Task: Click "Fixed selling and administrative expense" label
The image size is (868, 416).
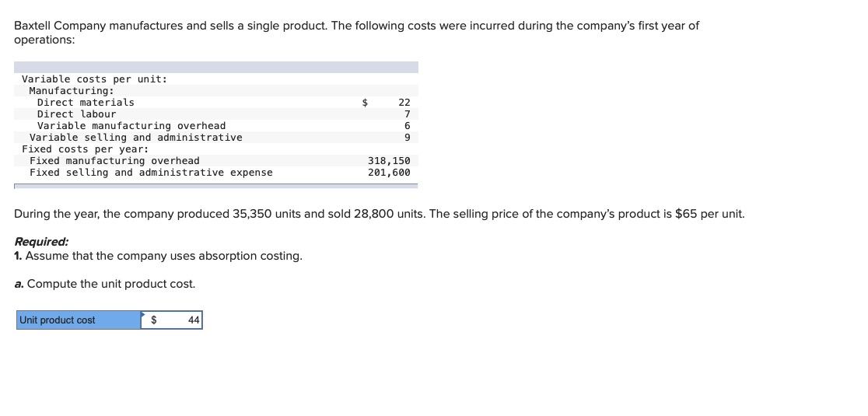Action: pos(151,173)
